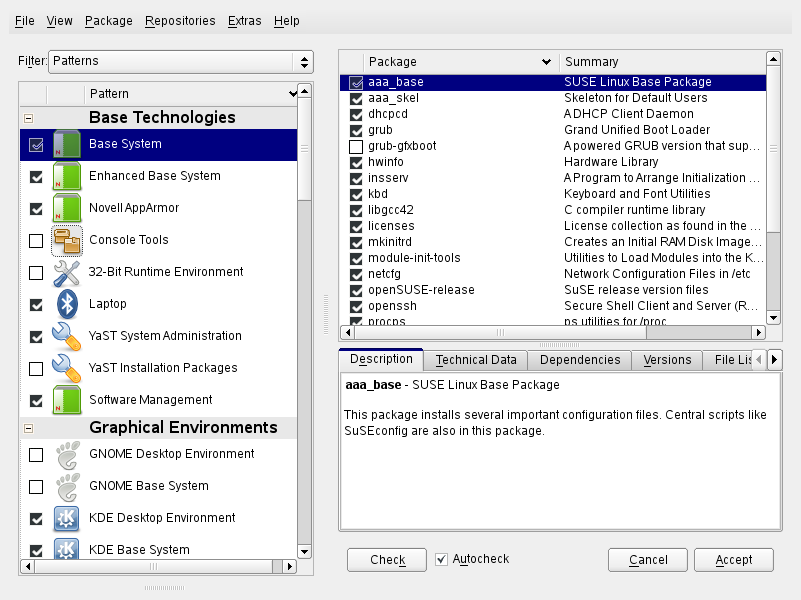Image resolution: width=801 pixels, height=600 pixels.
Task: Click the Console Tools pattern icon
Action: coord(67,240)
